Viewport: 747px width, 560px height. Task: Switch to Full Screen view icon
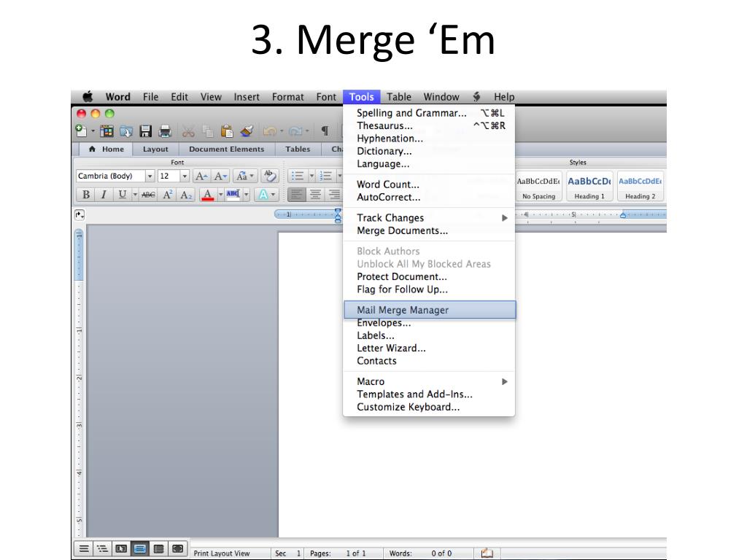point(178,549)
